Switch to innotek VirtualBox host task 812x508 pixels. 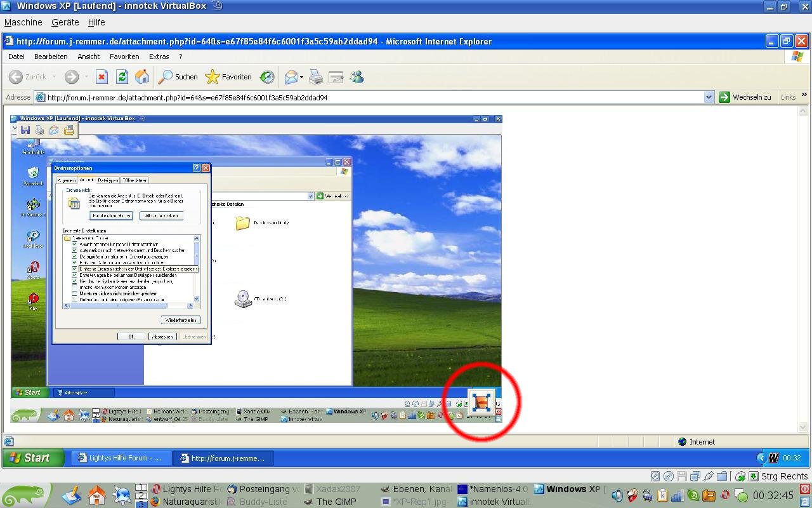click(494, 502)
